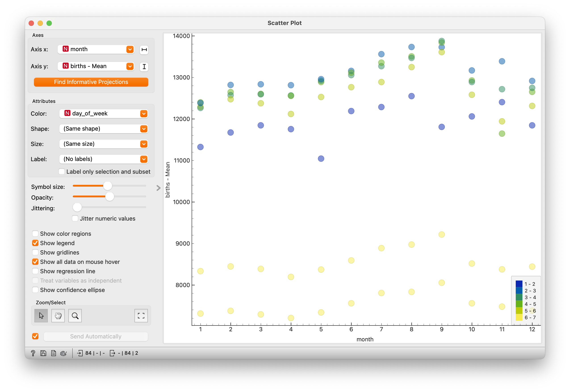Click Find Informative Projections button
This screenshot has height=392, width=570.
(x=91, y=82)
